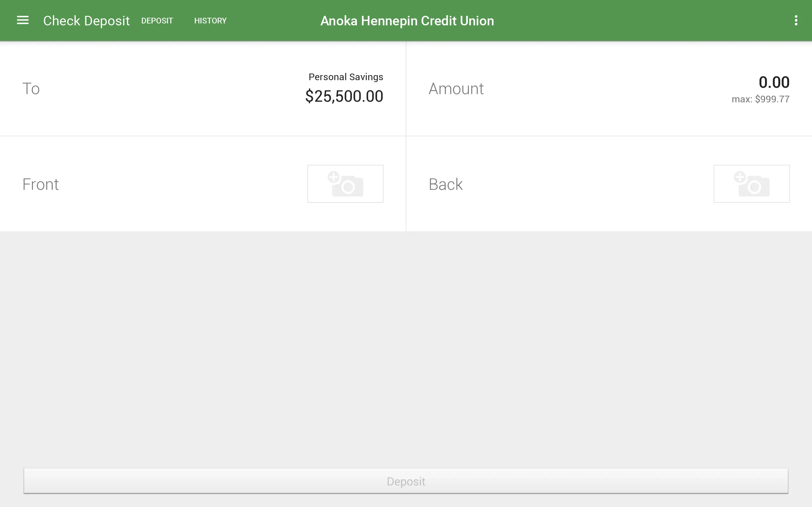Expand the To account selector
This screenshot has height=507, width=812.
(203, 88)
